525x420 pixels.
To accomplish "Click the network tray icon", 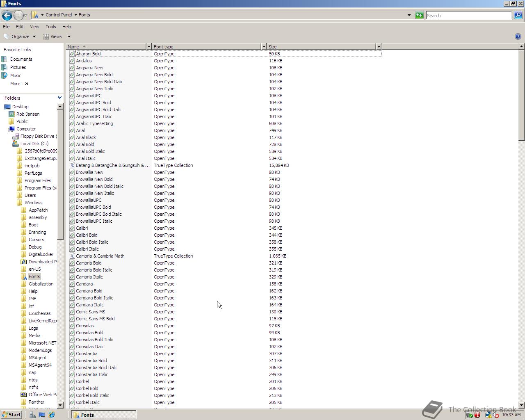I will 488,415.
